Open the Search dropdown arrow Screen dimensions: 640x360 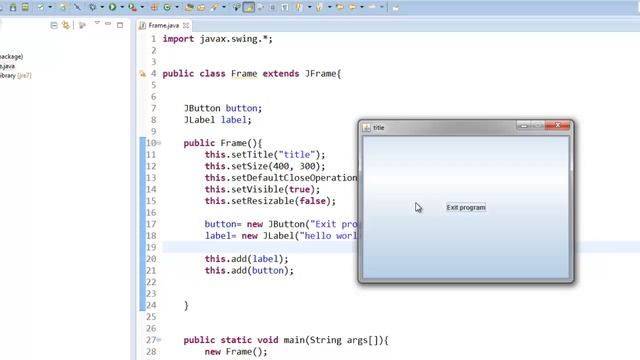pos(224,7)
